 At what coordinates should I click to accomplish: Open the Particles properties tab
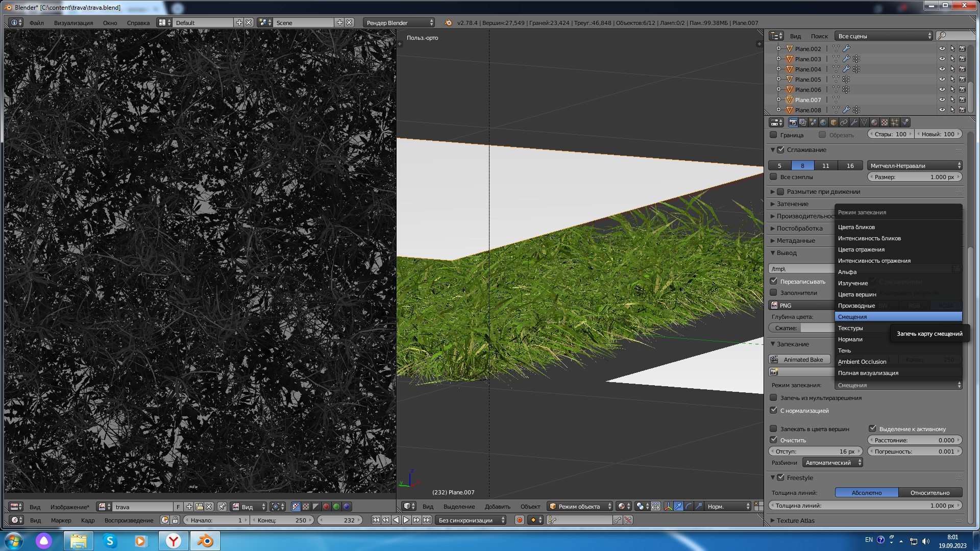pos(895,122)
